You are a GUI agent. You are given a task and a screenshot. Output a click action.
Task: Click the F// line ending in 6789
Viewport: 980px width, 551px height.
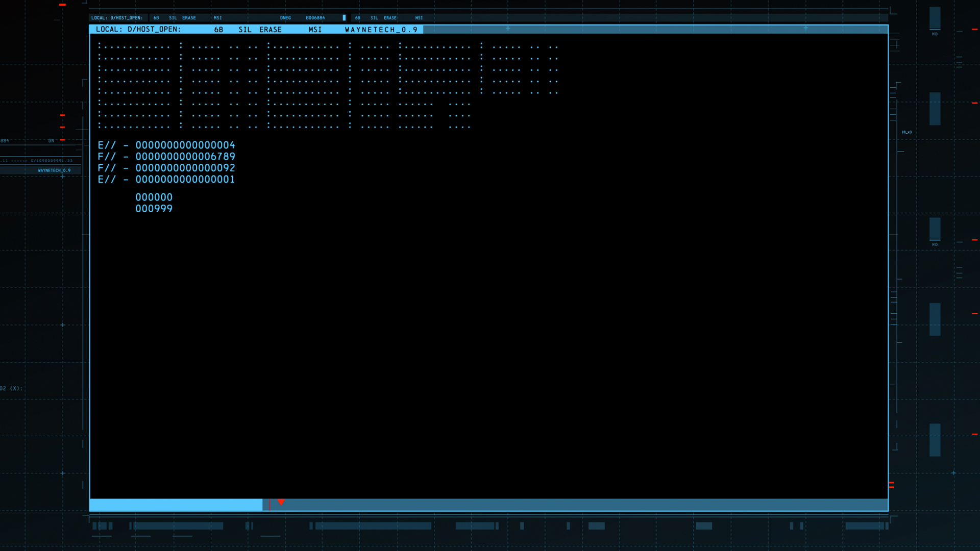coord(166,157)
